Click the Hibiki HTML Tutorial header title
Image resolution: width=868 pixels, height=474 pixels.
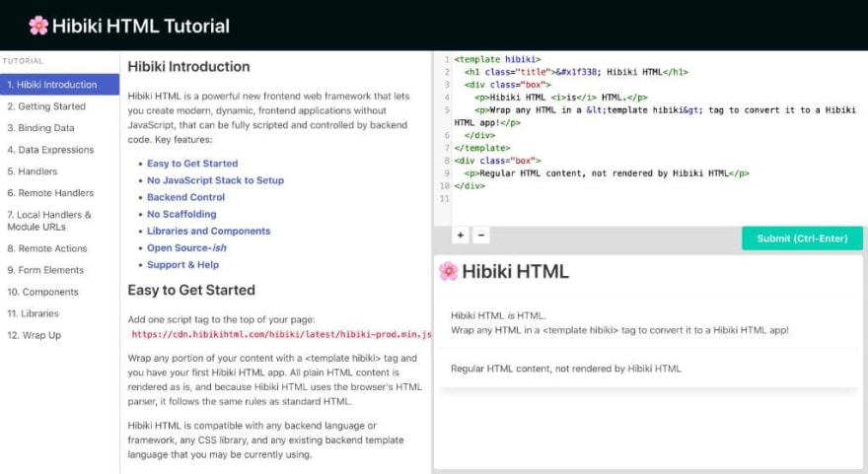tap(141, 26)
